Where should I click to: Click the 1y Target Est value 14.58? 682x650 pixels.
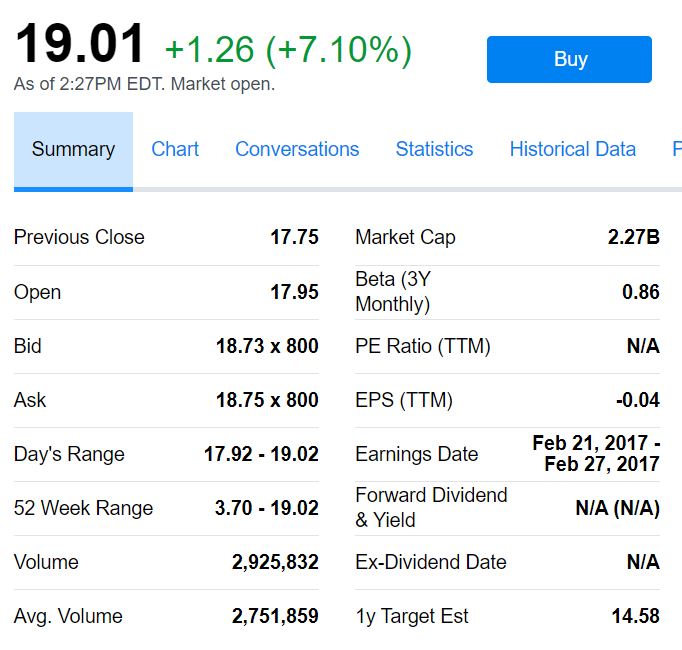(635, 616)
